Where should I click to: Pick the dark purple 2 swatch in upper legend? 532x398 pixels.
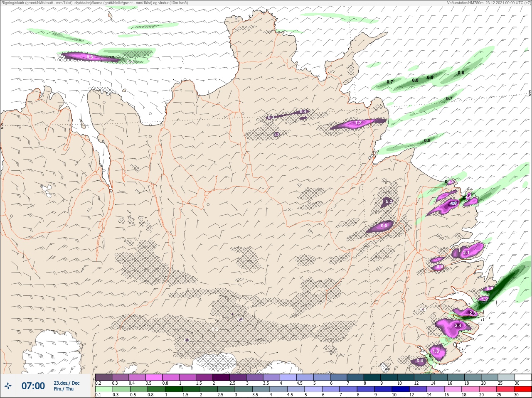click(x=221, y=377)
